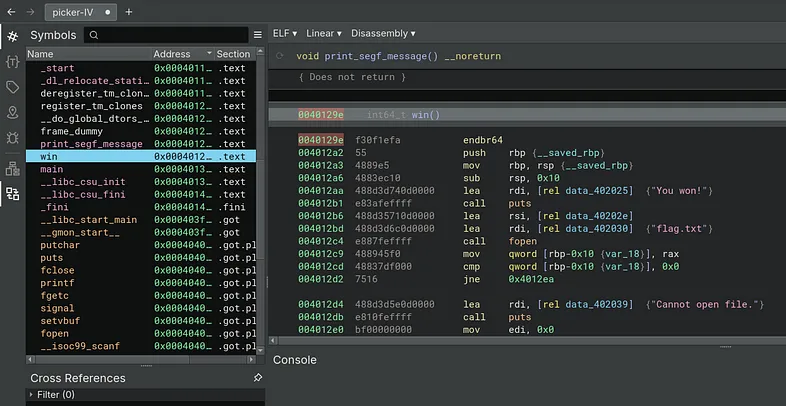Open a new tab with plus button
Screen dimensions: 786x406
(x=129, y=12)
